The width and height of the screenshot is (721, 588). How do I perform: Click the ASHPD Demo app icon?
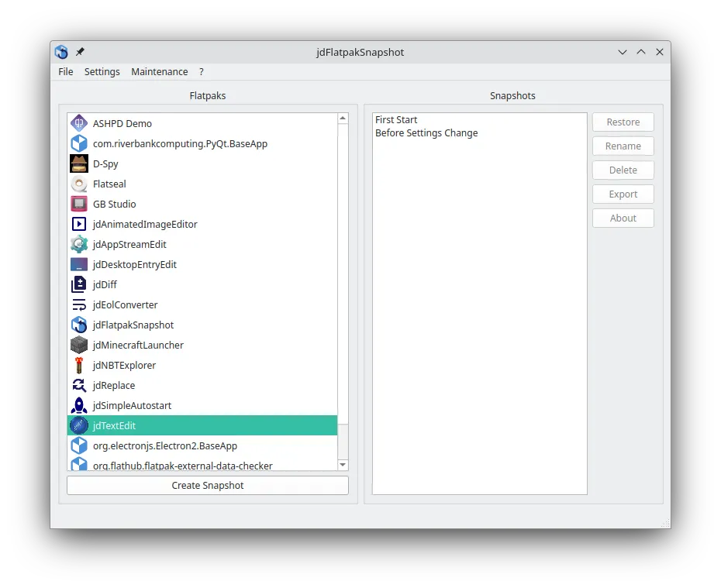click(x=79, y=123)
